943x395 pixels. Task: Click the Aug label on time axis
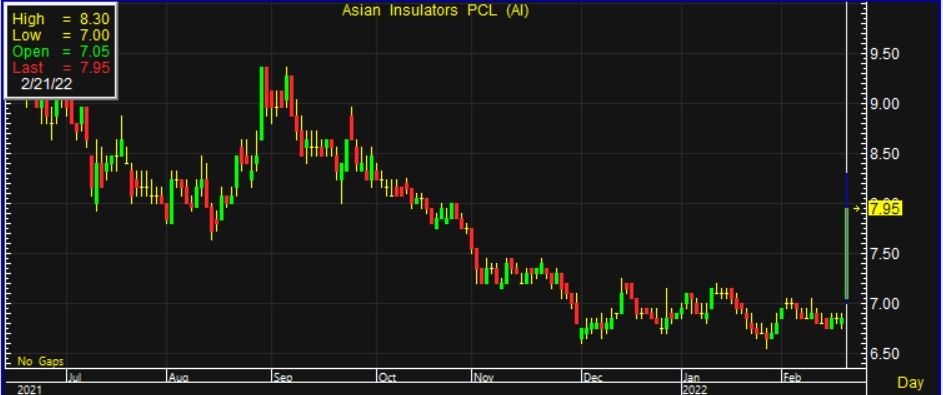coord(179,378)
